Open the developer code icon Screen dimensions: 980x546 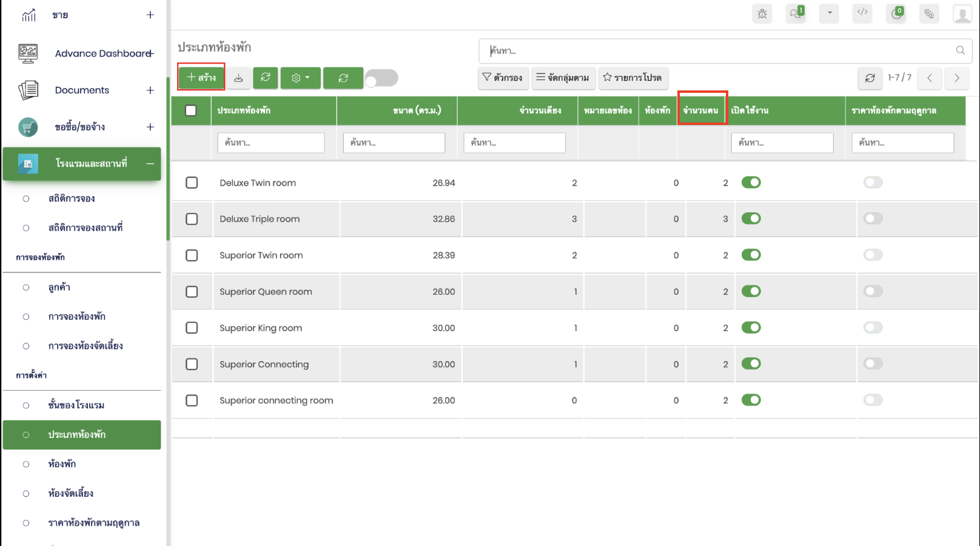click(x=862, y=13)
